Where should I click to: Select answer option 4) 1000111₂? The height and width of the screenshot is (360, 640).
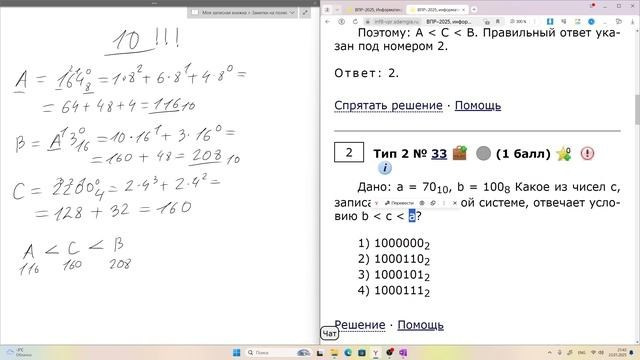click(394, 291)
